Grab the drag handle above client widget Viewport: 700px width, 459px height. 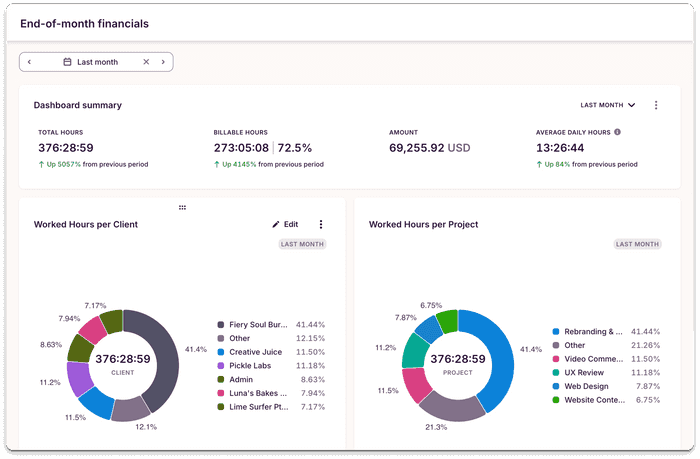click(182, 207)
